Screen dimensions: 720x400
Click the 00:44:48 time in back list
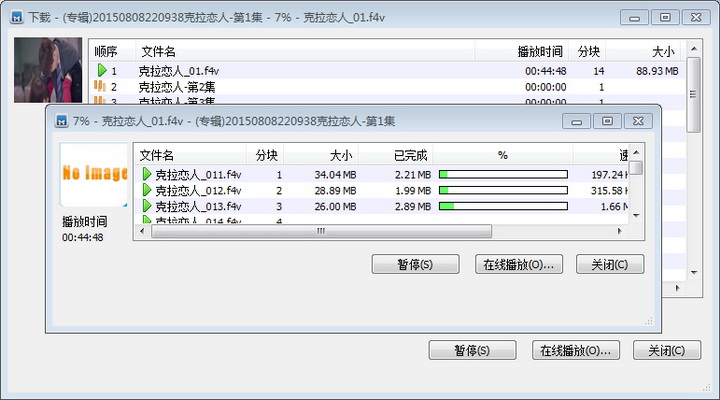pyautogui.click(x=546, y=71)
